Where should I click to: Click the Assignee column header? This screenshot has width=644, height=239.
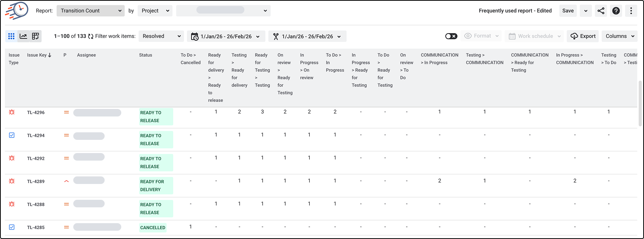click(x=86, y=55)
